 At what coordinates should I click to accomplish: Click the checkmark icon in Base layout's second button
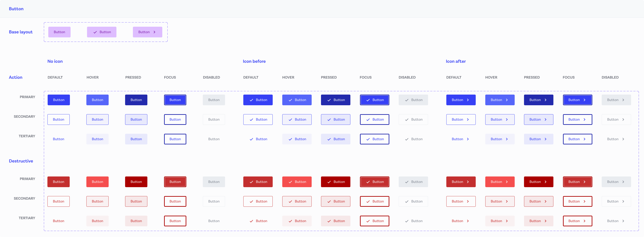[95, 32]
